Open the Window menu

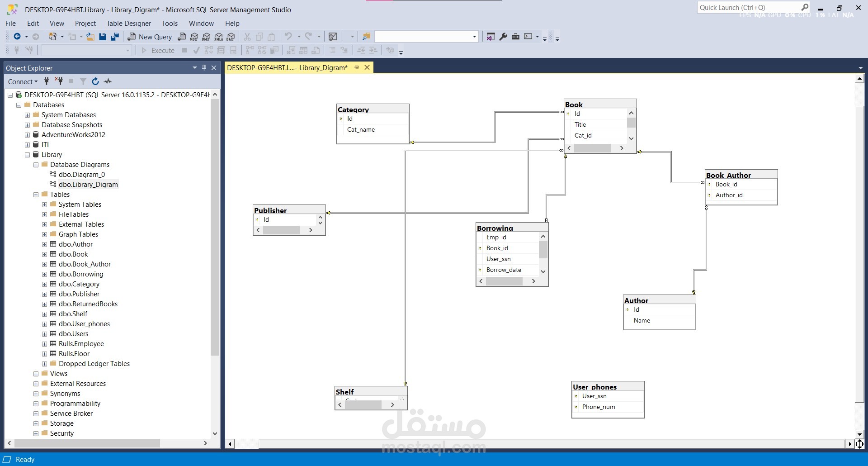201,23
